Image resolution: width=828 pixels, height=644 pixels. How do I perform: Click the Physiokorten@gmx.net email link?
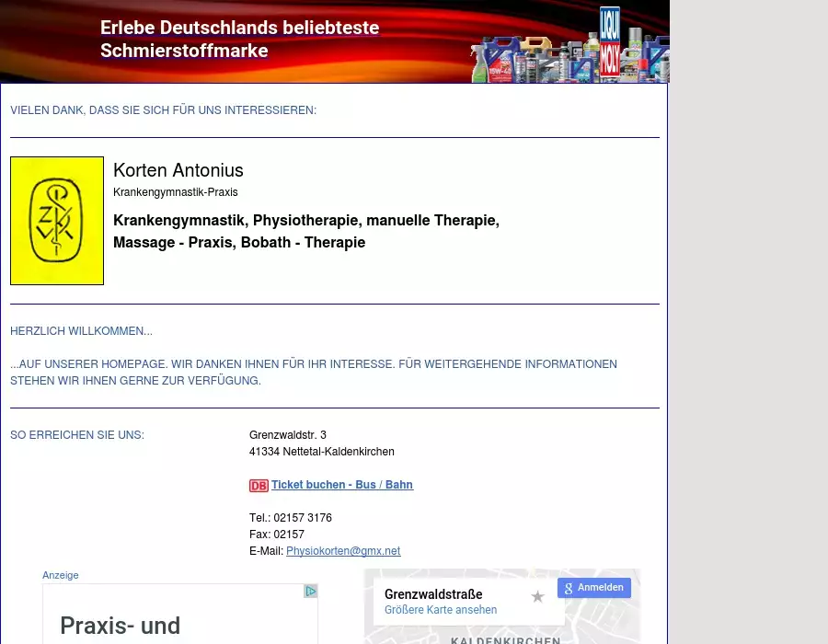pos(343,551)
